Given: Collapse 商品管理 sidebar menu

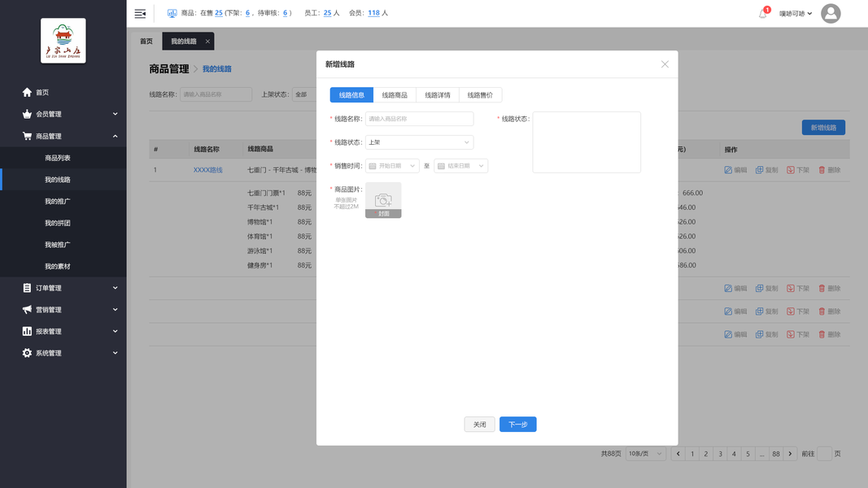Looking at the screenshot, I should (x=63, y=136).
